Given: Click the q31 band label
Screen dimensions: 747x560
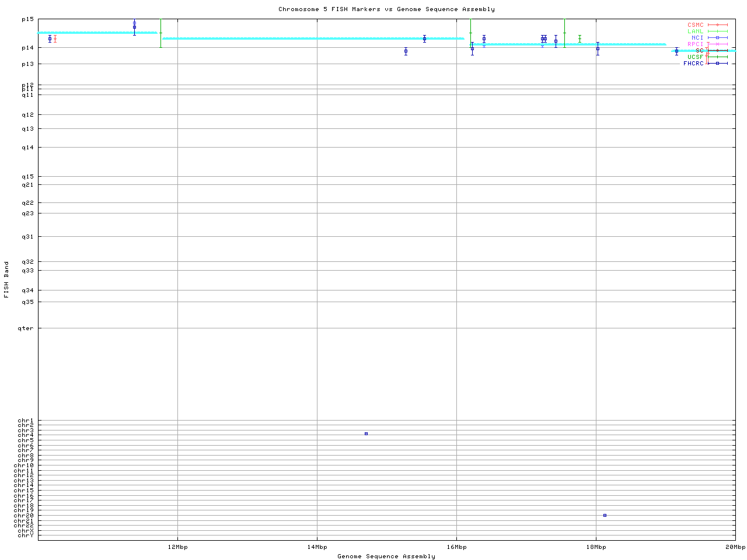Looking at the screenshot, I should point(27,237).
